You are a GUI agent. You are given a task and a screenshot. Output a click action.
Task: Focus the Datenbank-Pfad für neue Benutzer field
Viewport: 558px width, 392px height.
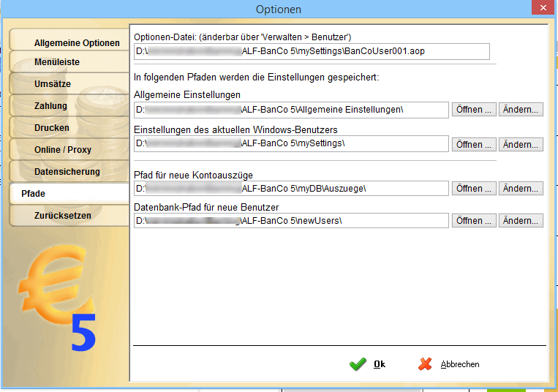coord(291,221)
